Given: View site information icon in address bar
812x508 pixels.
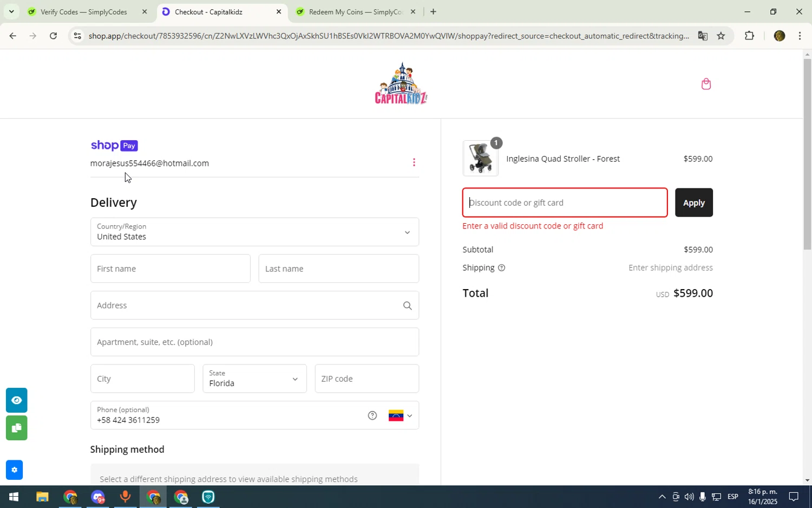Looking at the screenshot, I should [77, 36].
